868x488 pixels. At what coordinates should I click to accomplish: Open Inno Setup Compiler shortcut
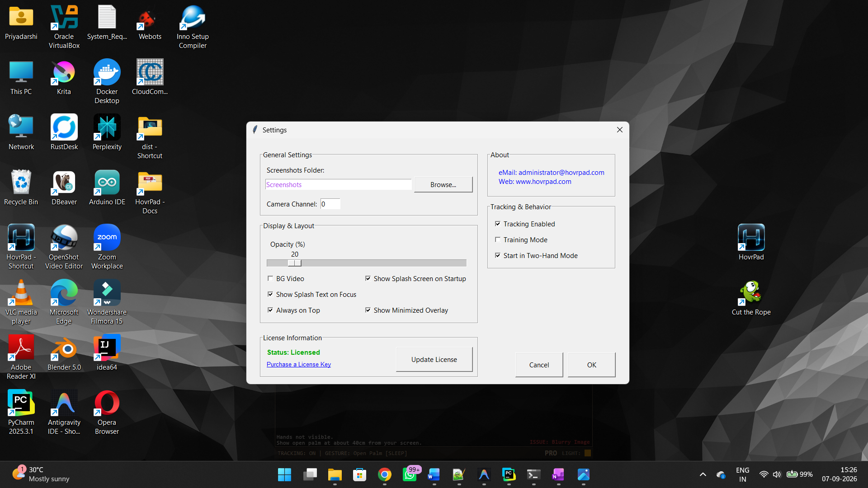coord(193,26)
